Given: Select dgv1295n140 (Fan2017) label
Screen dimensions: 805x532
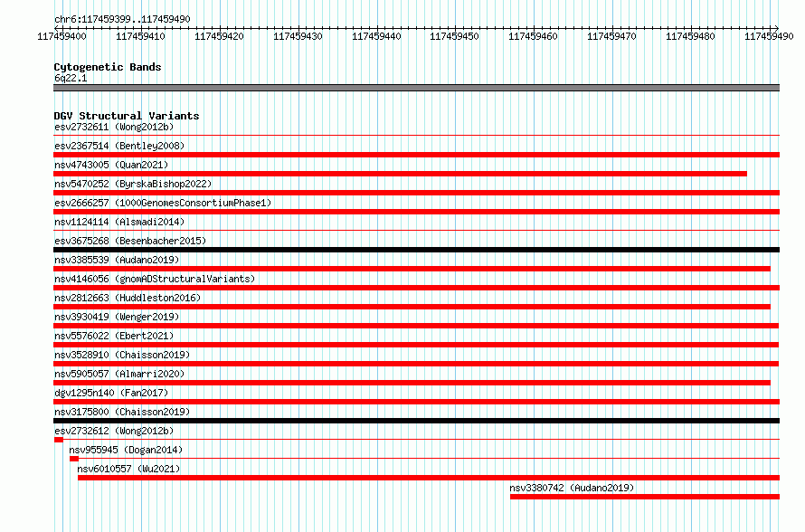Looking at the screenshot, I should point(111,393).
